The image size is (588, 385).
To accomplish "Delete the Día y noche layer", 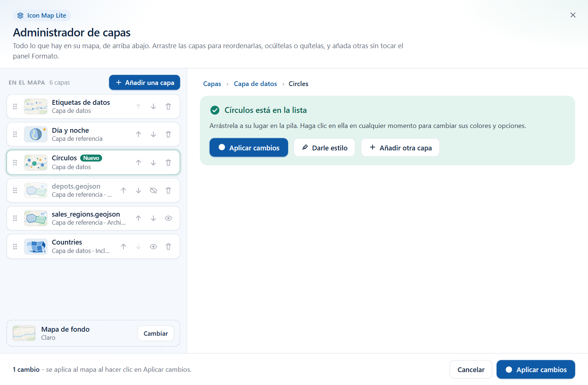I will (168, 135).
